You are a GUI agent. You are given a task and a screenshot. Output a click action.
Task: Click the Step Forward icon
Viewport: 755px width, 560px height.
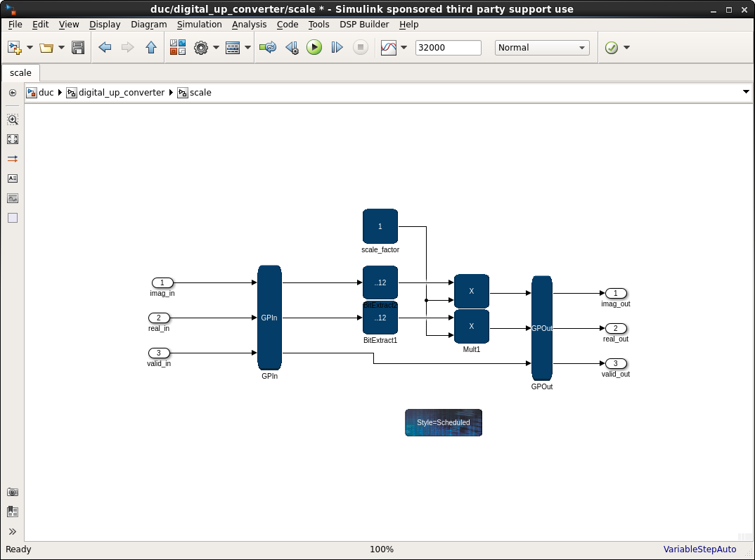(337, 48)
